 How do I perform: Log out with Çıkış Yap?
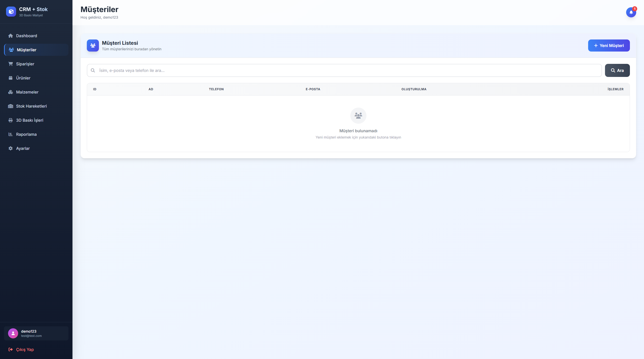pyautogui.click(x=25, y=349)
